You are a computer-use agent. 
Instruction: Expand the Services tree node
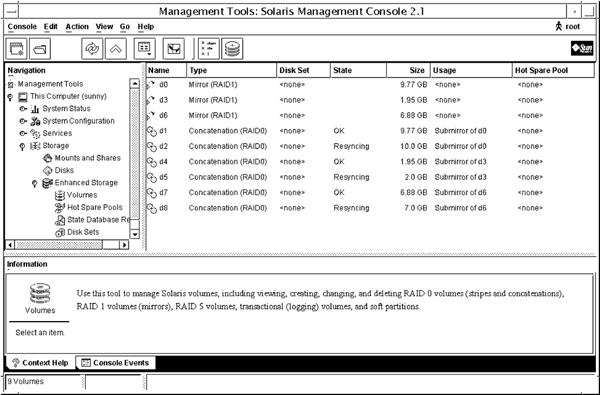(23, 133)
